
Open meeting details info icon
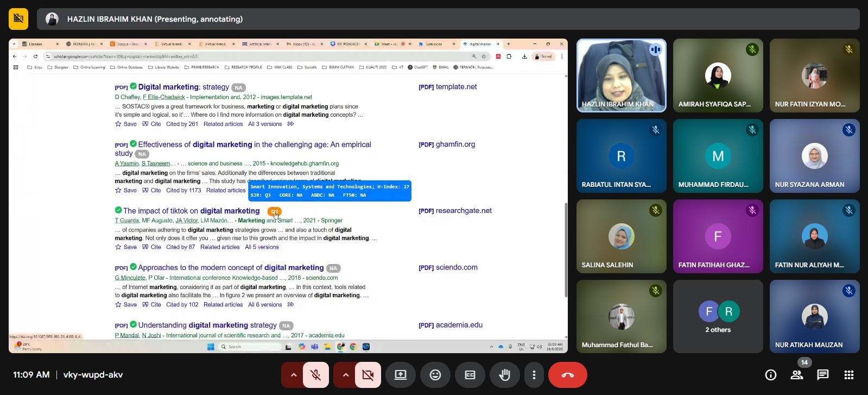tap(771, 375)
